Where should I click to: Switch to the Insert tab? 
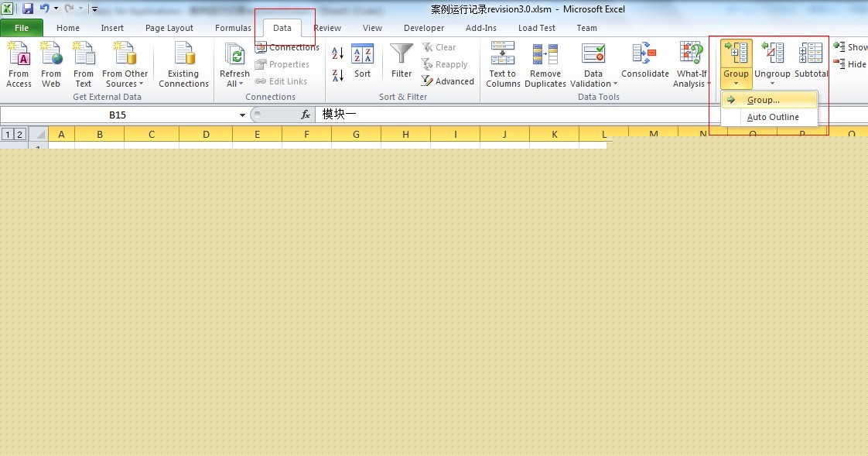(x=112, y=28)
